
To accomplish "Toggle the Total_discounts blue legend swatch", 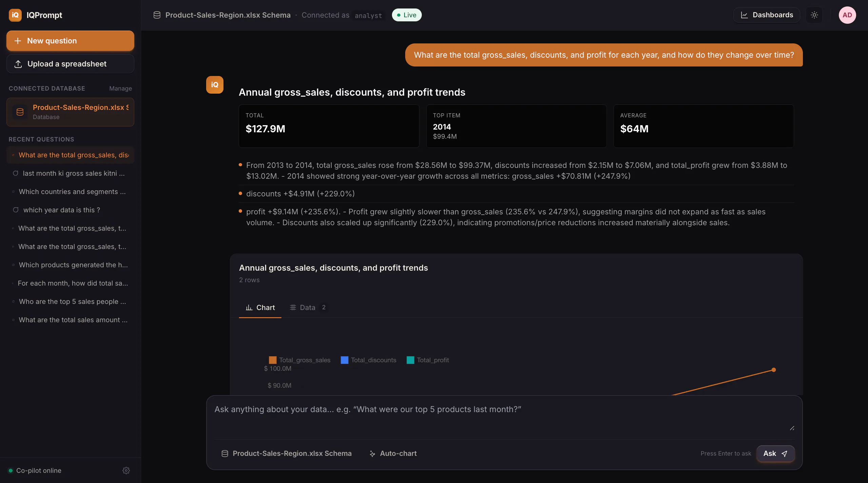I will (x=344, y=360).
